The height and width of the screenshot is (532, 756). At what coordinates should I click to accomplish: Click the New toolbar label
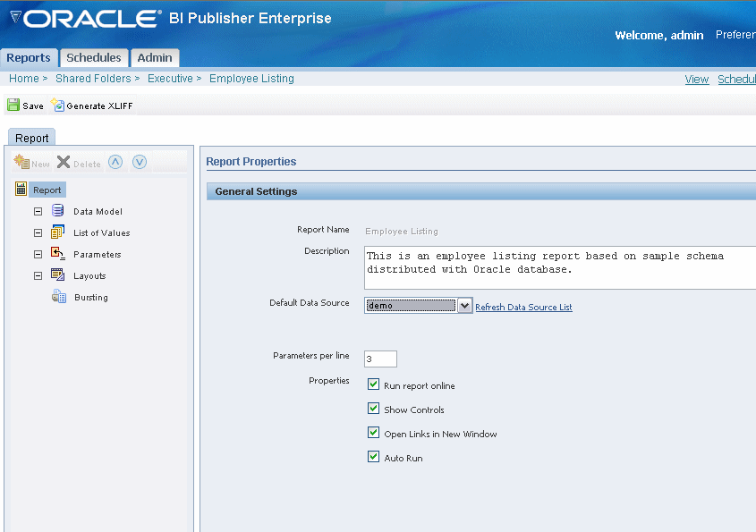point(40,165)
